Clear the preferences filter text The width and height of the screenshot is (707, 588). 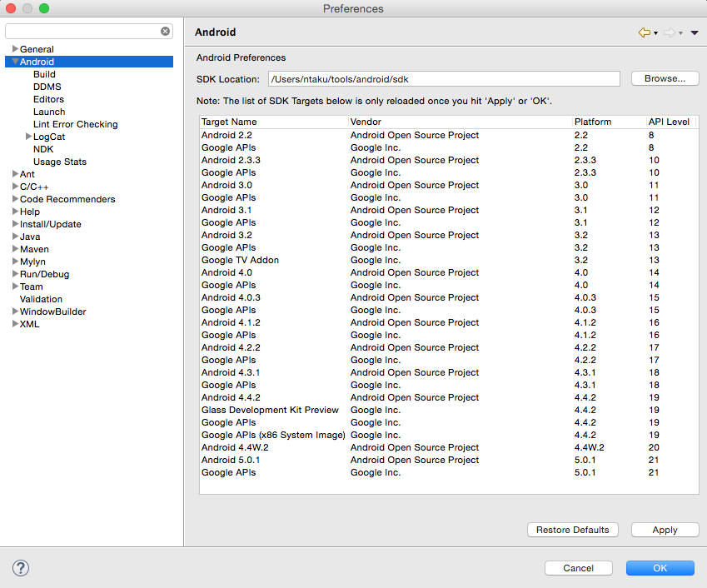tap(165, 31)
